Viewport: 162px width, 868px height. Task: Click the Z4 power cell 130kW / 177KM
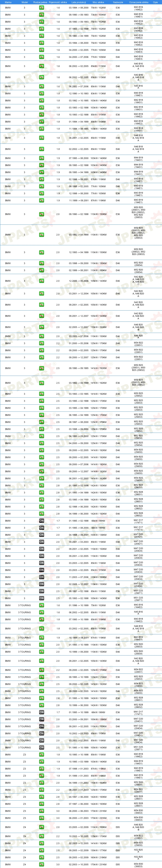tap(98, 850)
